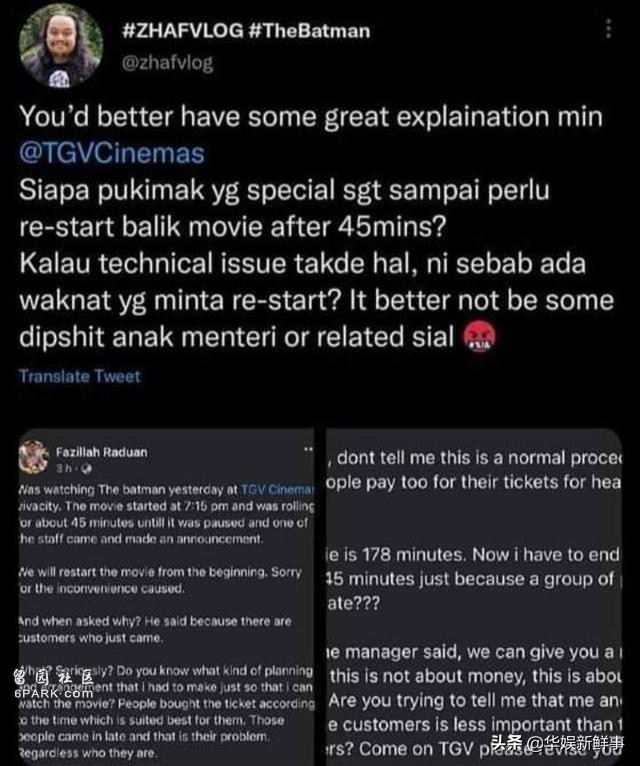Click the Fazillah Raduan profile picture
Viewport: 640px width, 766px height.
pyautogui.click(x=33, y=457)
